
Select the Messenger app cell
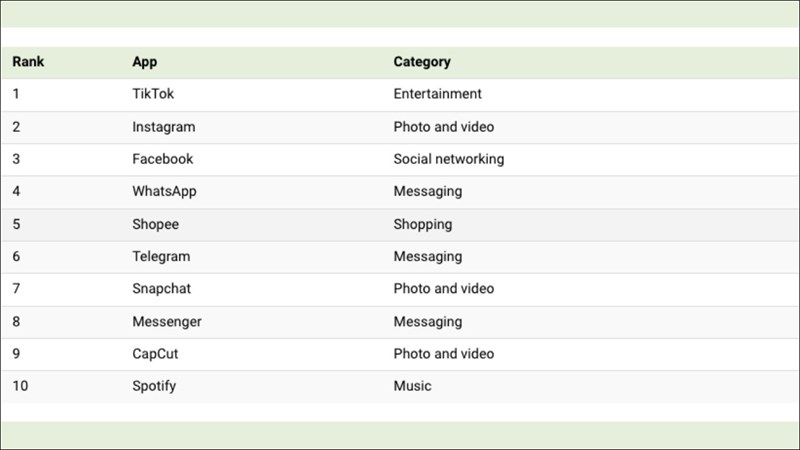tap(167, 322)
